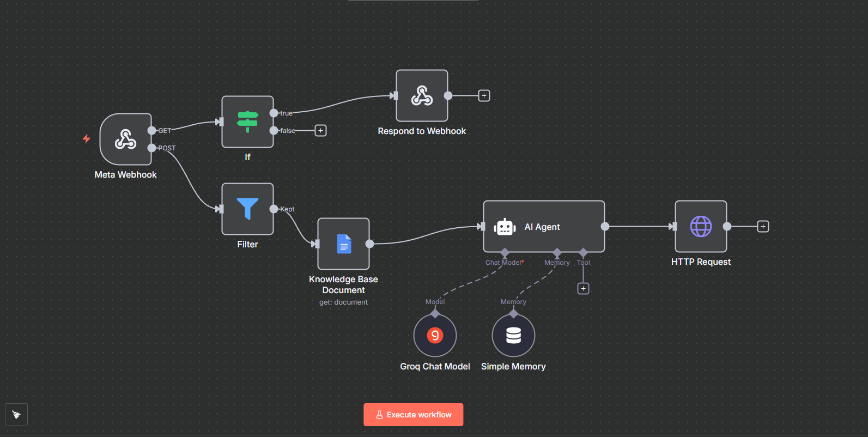Click the Memory connector on AI Agent

557,252
